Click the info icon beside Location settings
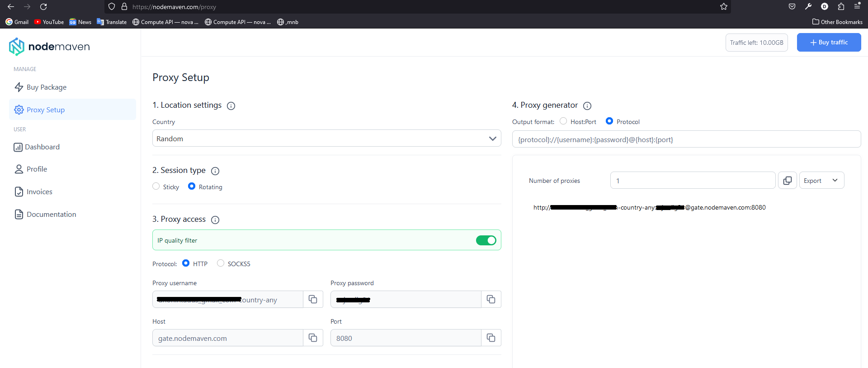Viewport: 868px width, 368px height. [231, 106]
